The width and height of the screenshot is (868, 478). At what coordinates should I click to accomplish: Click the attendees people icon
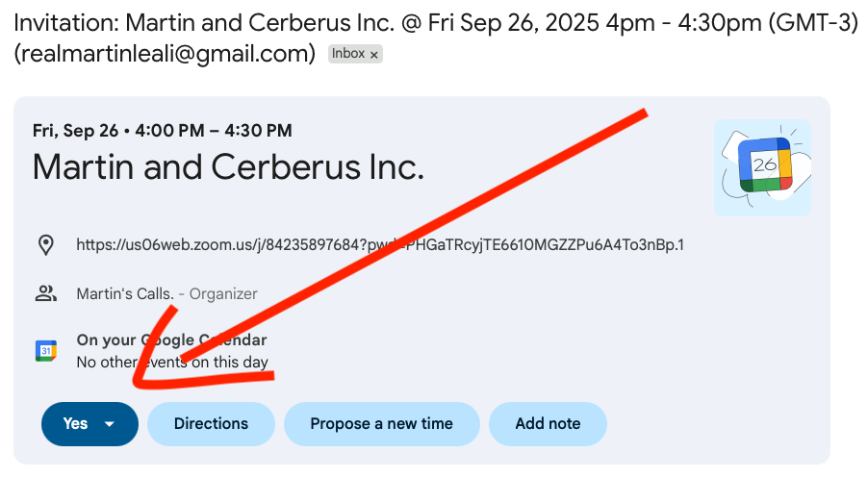tap(45, 294)
